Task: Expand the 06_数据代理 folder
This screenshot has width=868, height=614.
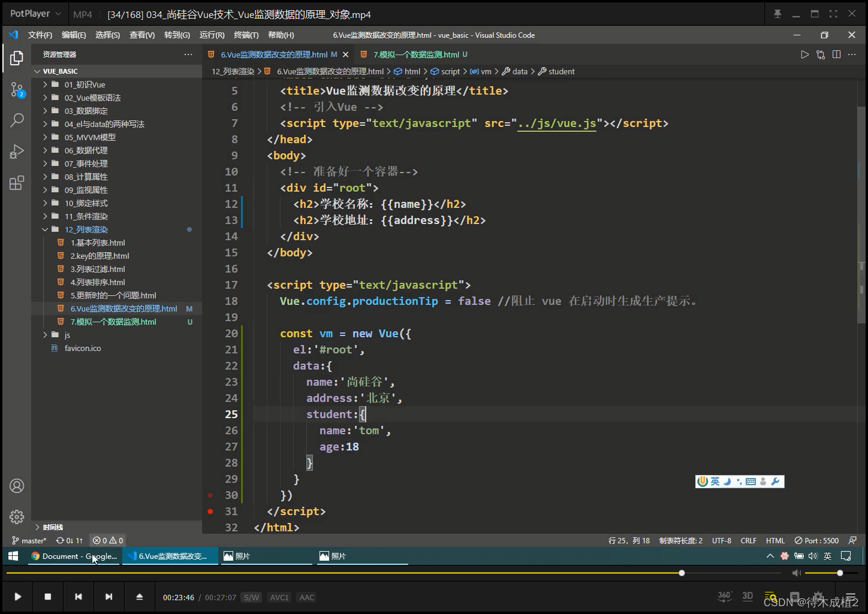Action: [117, 150]
